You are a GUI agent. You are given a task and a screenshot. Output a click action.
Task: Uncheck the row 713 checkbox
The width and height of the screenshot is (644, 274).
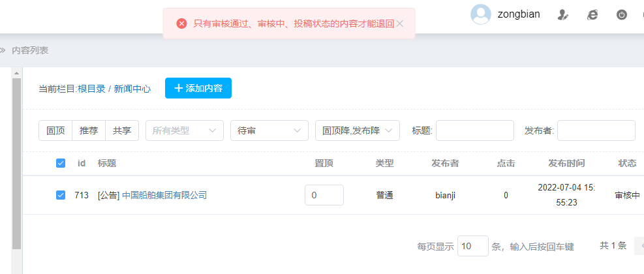[61, 194]
